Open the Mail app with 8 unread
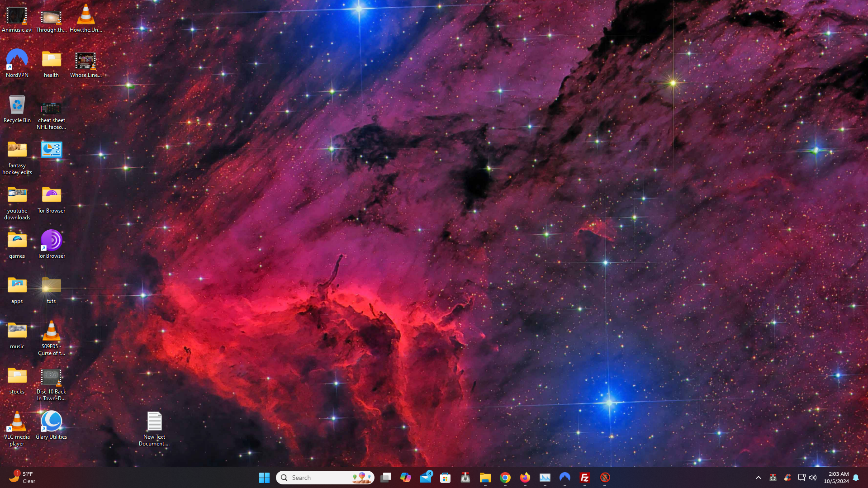The image size is (868, 488). coord(426,478)
